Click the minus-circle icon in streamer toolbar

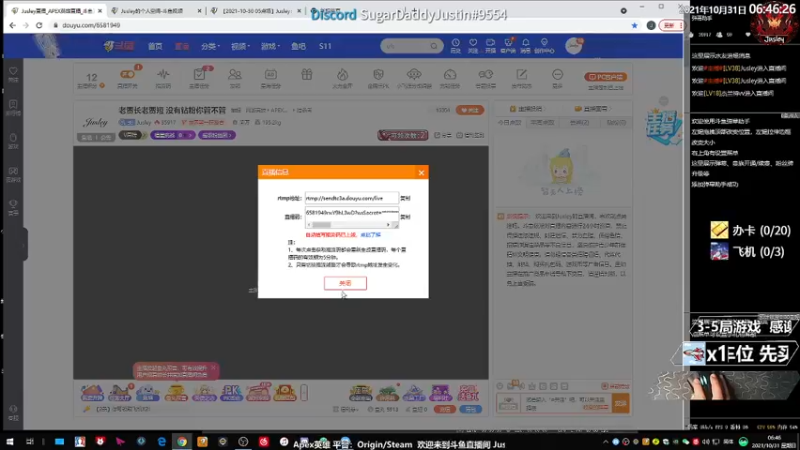coord(557,74)
